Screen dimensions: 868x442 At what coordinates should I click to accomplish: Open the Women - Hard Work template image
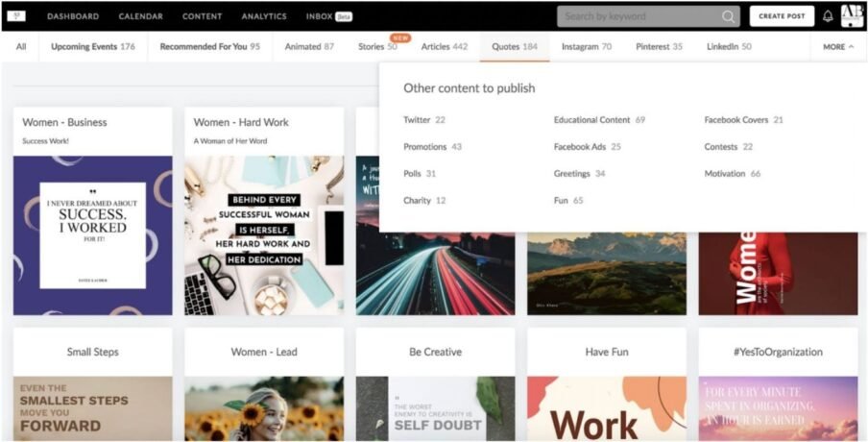click(264, 235)
